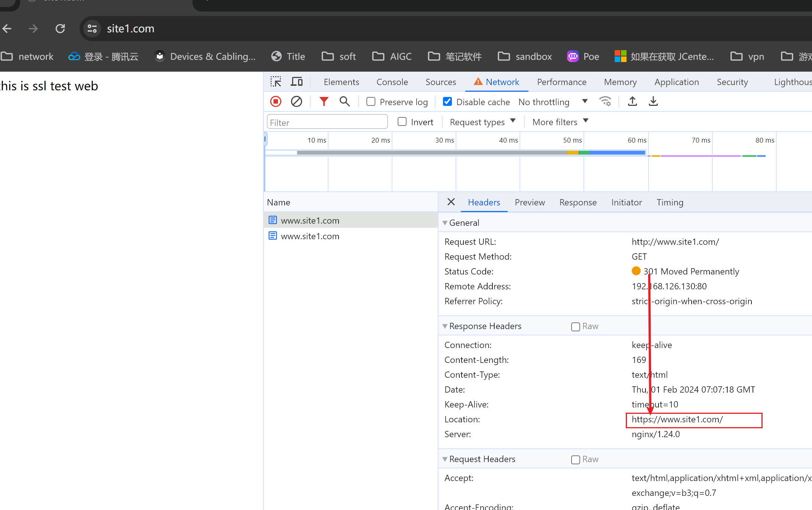The width and height of the screenshot is (812, 510).
Task: Toggle device toolbar icon
Action: 296,82
